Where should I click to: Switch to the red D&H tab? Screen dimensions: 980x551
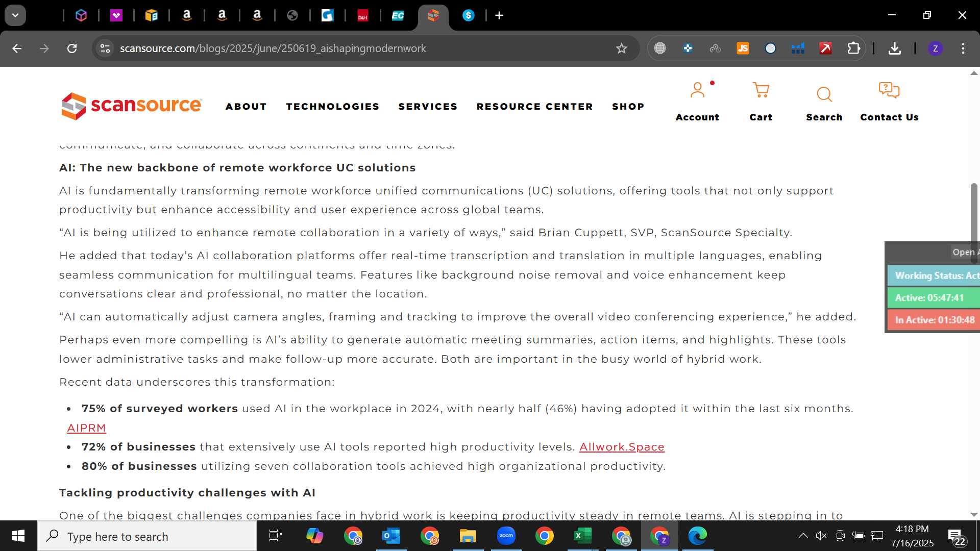[362, 15]
